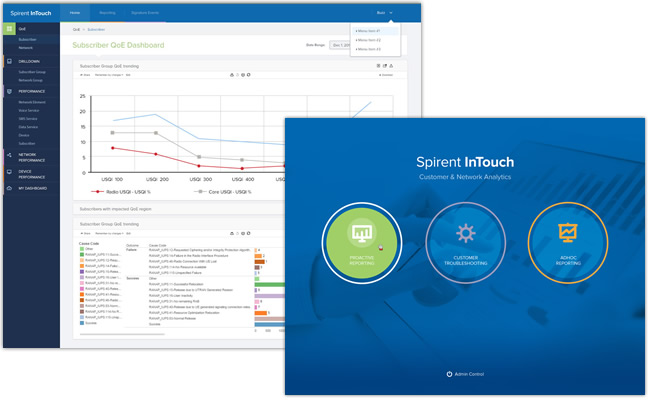Click the print-tray icon in the top chart toolbar
Viewport: 650px width, 400px height.
tap(232, 75)
